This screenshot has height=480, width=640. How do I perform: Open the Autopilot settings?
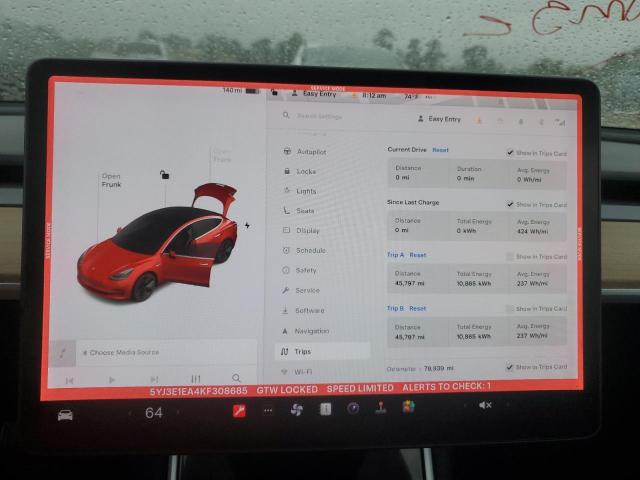click(x=304, y=151)
